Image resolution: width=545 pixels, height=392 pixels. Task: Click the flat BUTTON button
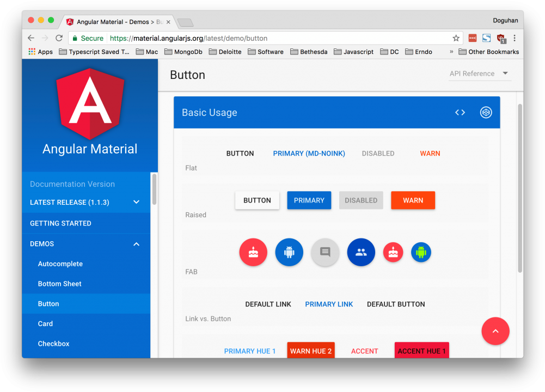click(x=240, y=153)
